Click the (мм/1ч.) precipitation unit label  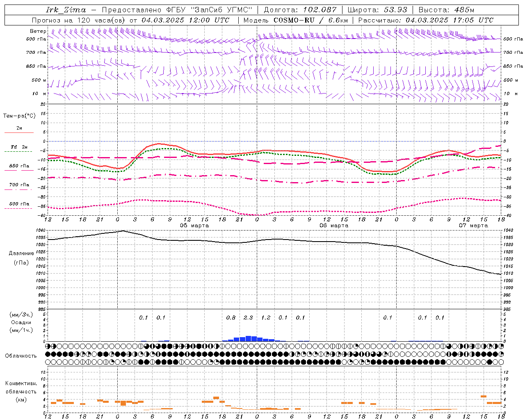coord(21,330)
